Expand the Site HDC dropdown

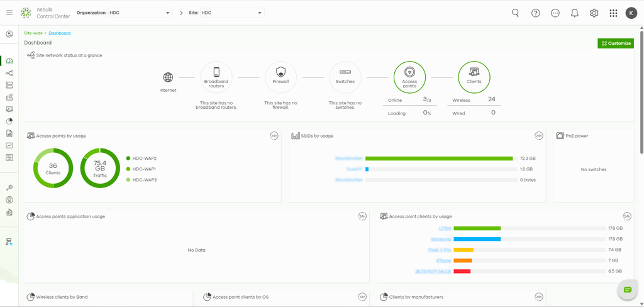(x=232, y=13)
